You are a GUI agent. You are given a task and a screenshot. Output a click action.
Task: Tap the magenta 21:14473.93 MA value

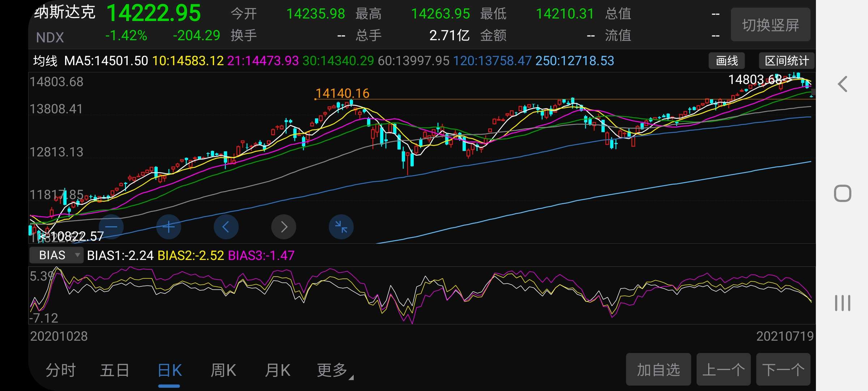click(x=263, y=60)
